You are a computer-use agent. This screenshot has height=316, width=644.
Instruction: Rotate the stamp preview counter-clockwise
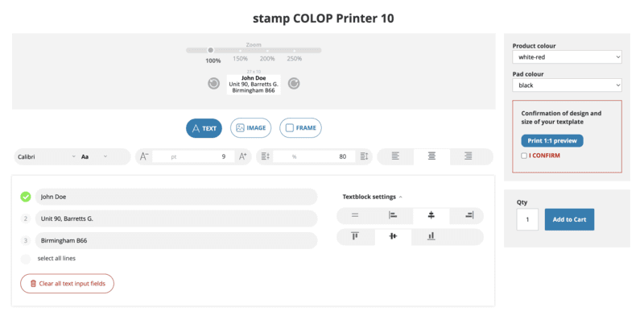pyautogui.click(x=213, y=84)
